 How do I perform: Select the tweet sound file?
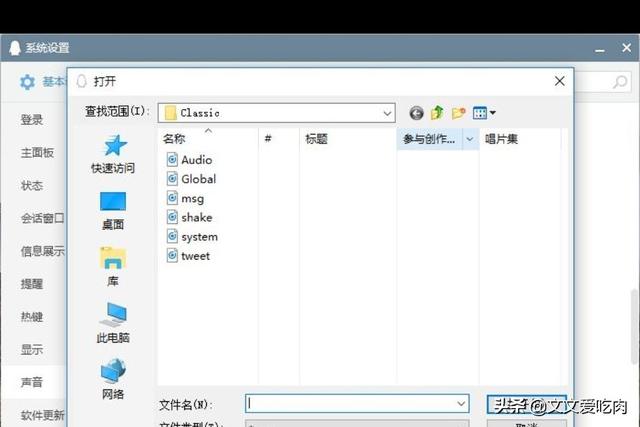(x=188, y=256)
